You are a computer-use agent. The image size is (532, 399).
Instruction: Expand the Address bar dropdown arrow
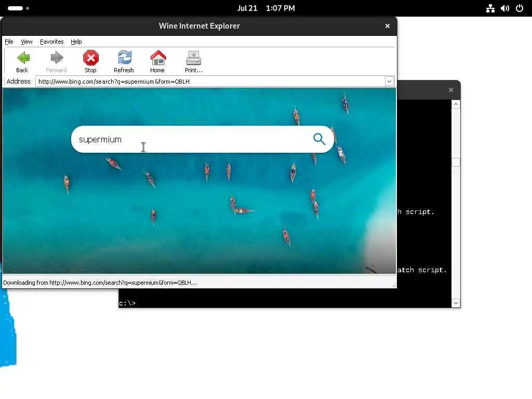389,82
